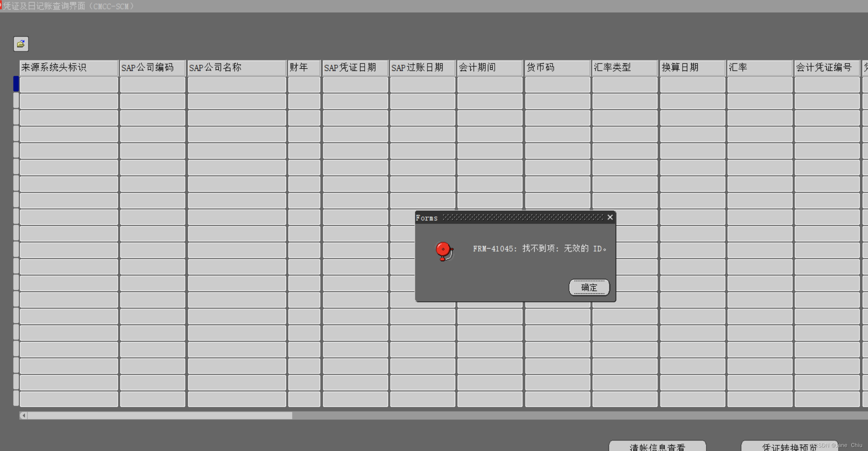Click the 来源系统头标识 column header
This screenshot has width=868, height=451.
click(69, 68)
